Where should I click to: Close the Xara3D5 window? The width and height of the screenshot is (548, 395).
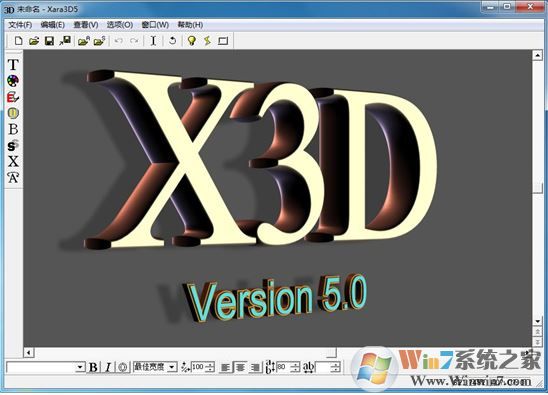coord(530,7)
